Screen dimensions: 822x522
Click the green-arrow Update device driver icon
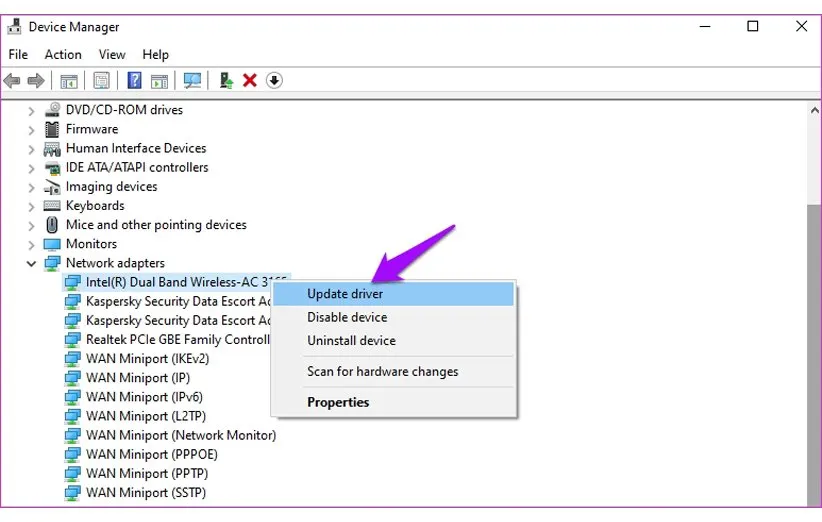pyautogui.click(x=227, y=81)
